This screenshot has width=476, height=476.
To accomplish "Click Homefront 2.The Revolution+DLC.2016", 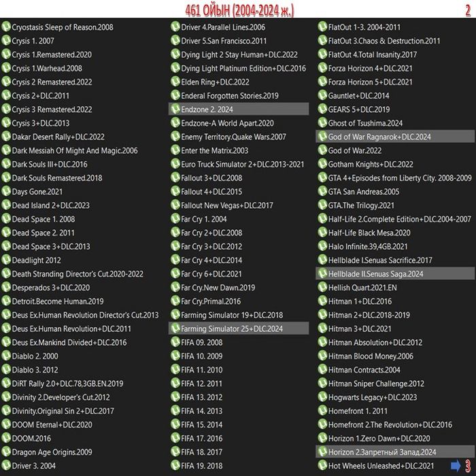I will pyautogui.click(x=390, y=425).
